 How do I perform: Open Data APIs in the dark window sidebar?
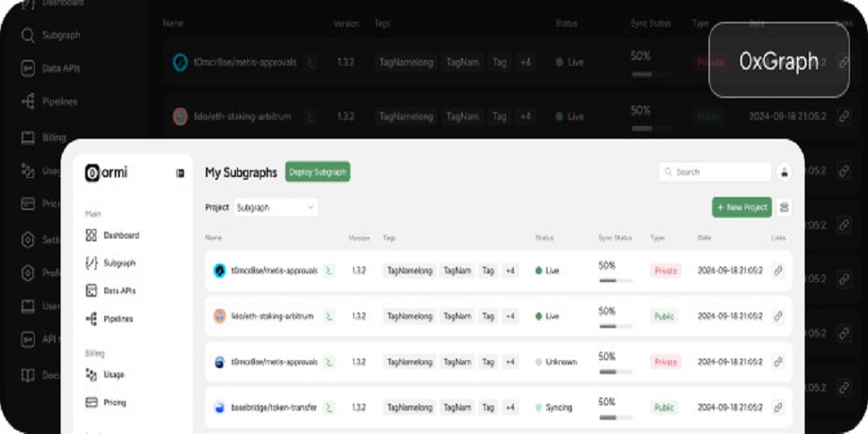point(51,69)
